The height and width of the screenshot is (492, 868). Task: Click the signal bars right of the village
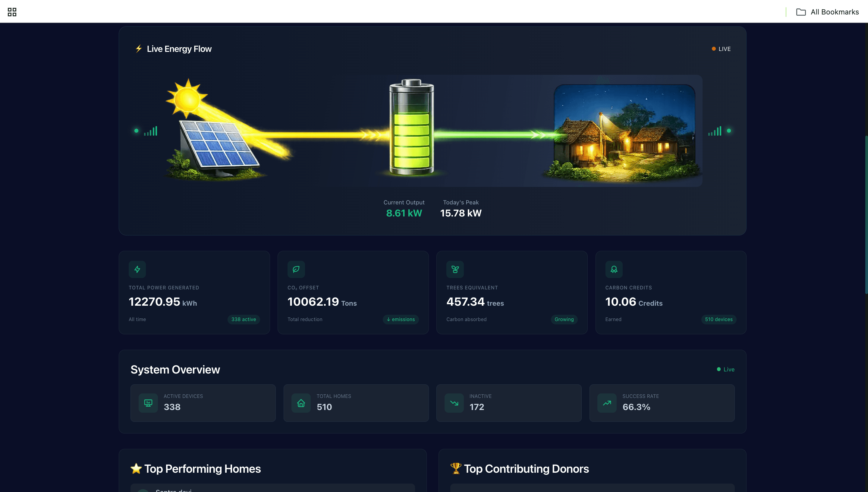[x=715, y=131]
